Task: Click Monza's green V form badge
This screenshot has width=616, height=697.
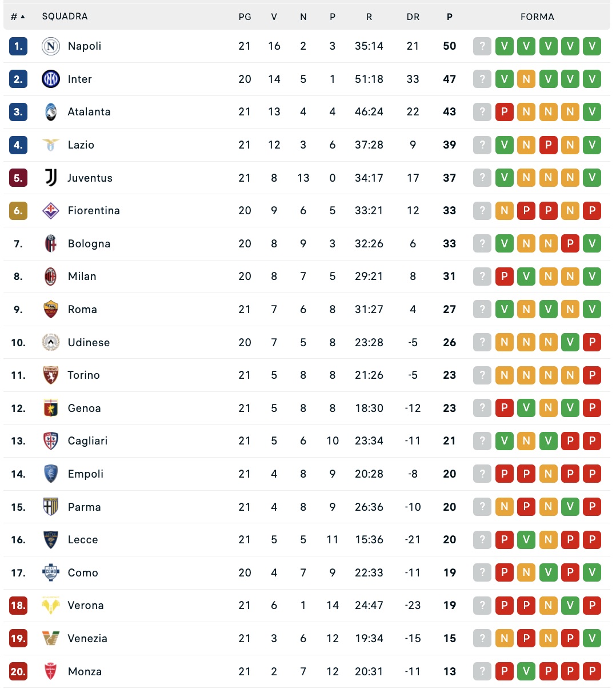Action: [526, 671]
